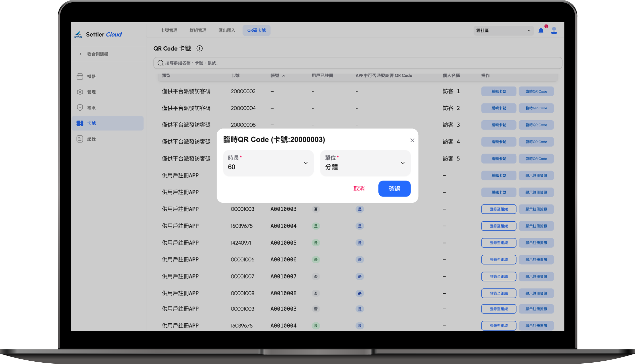Switch to 群組管理 tab

(x=198, y=30)
